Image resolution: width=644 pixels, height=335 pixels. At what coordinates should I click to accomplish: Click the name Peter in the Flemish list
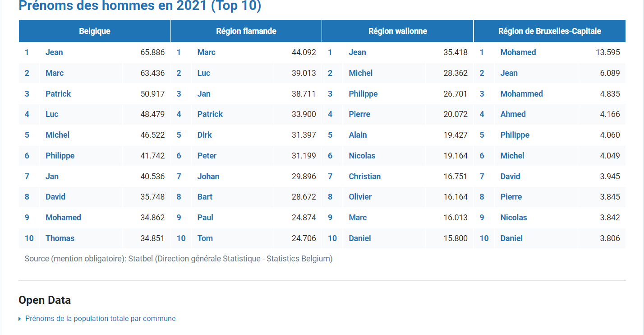[207, 156]
